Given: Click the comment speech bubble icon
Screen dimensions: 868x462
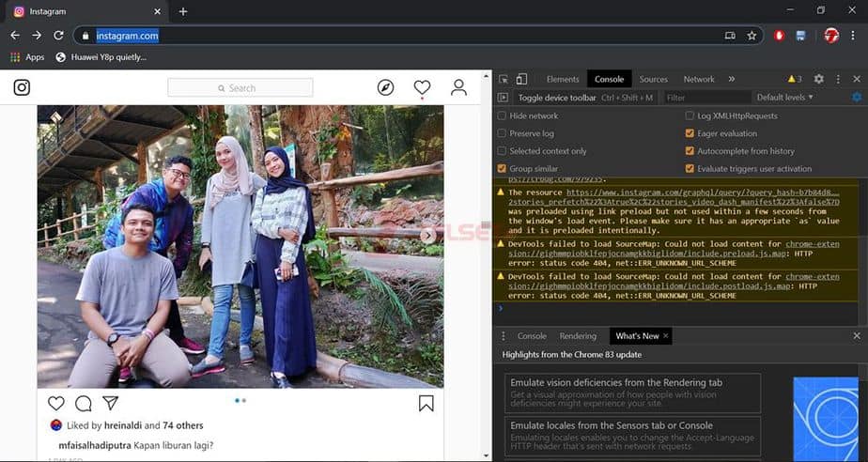Looking at the screenshot, I should coord(84,403).
